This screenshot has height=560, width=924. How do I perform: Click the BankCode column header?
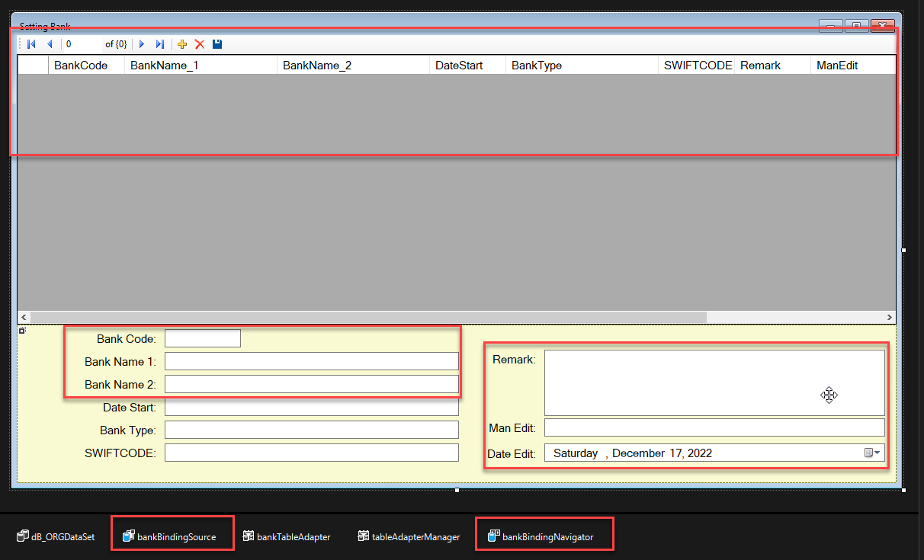pos(80,66)
